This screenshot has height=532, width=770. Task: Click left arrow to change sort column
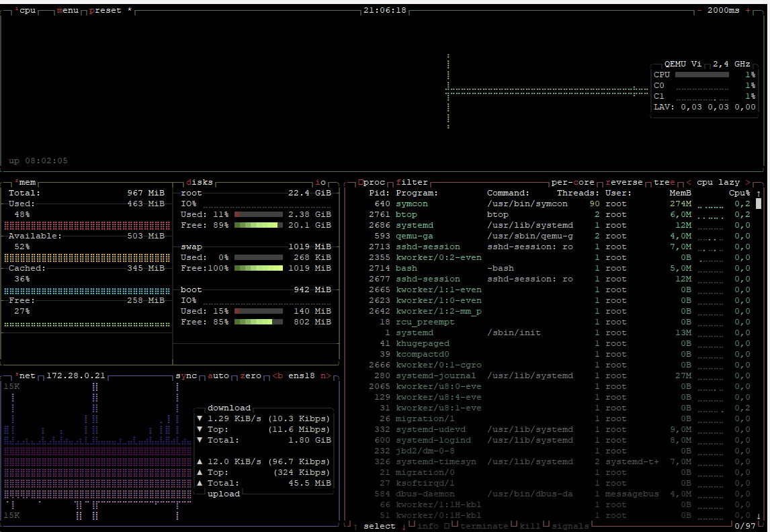coord(688,182)
